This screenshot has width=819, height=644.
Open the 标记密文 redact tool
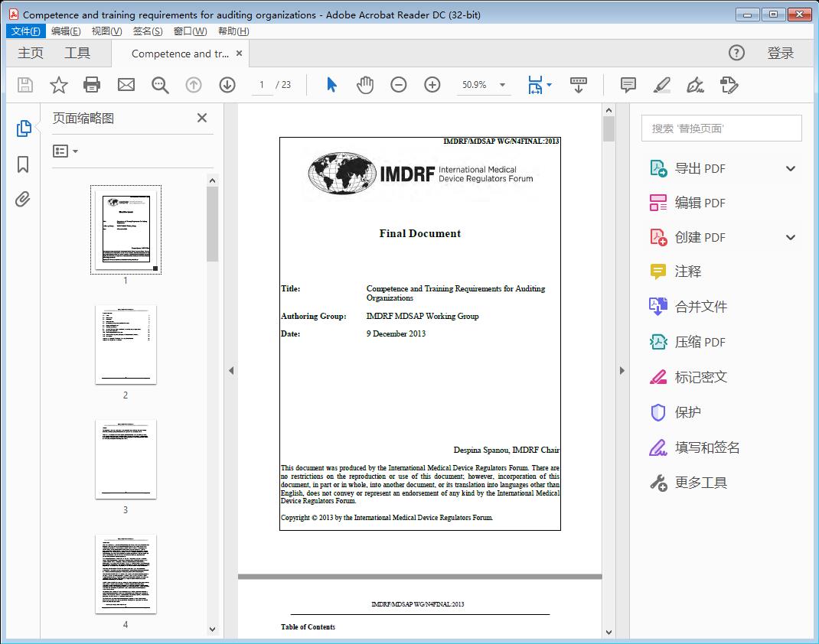(688, 377)
